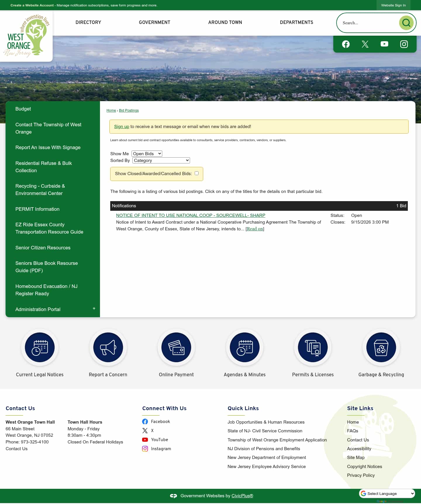Image resolution: width=421 pixels, height=504 pixels.
Task: Click Township of West Orange Employment Application
Action: (277, 440)
